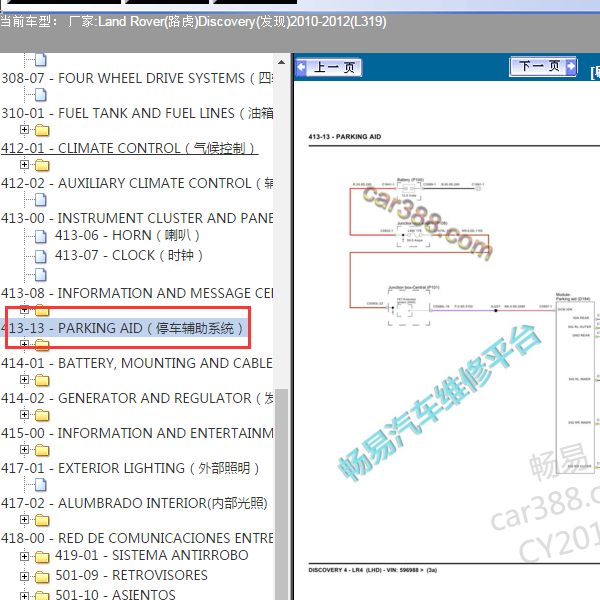Click the folder icon under 414-01 BATTERY, MOUNTING
Viewport: 600px width, 600px height.
(42, 380)
